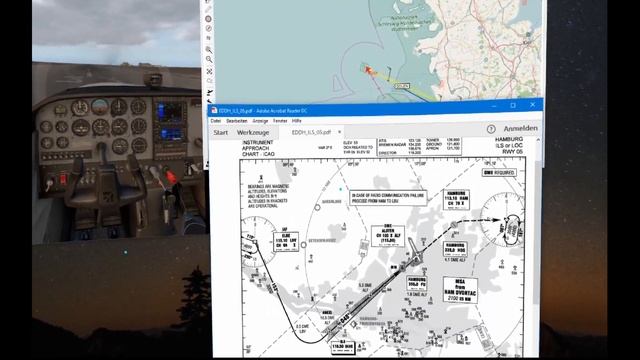640x360 pixels.
Task: Click the INSTRUMENT APPROACH CHART - ICAO heading
Action: click(258, 148)
